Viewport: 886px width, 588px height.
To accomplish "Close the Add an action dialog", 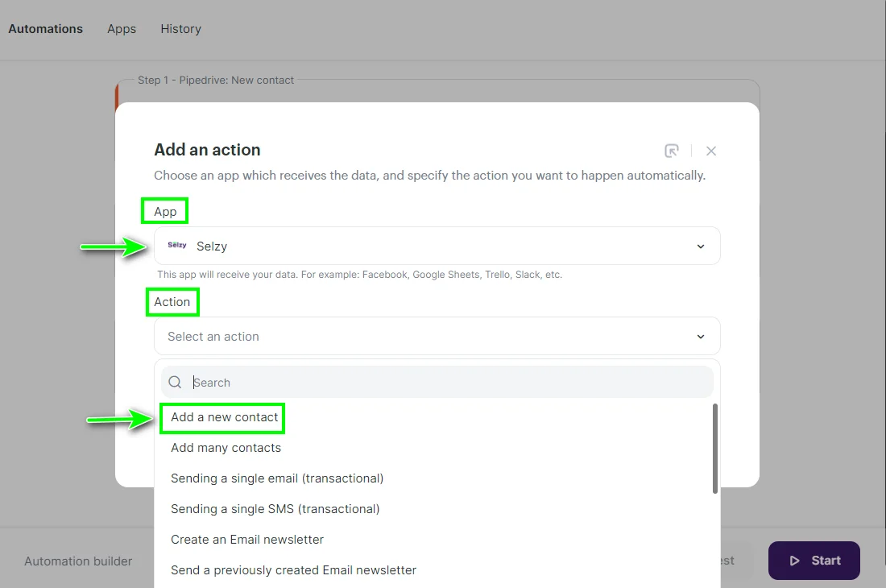I will (x=711, y=151).
